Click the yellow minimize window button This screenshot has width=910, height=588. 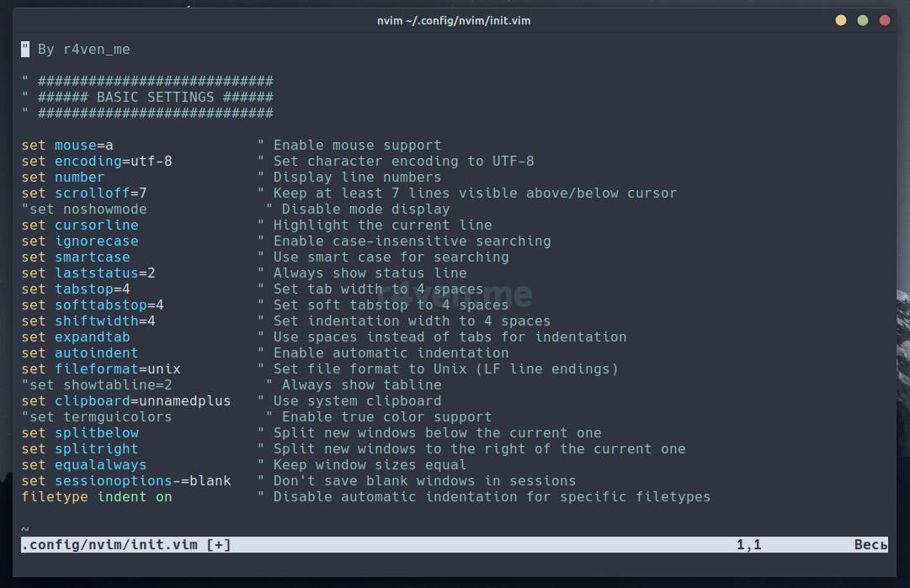coord(841,20)
